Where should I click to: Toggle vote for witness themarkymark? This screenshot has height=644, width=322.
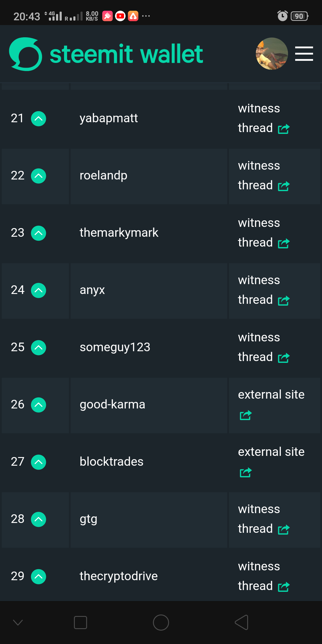[38, 233]
